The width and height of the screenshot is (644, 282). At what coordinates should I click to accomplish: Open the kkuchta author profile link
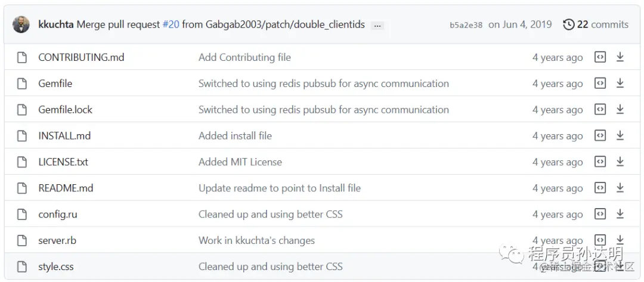[56, 24]
